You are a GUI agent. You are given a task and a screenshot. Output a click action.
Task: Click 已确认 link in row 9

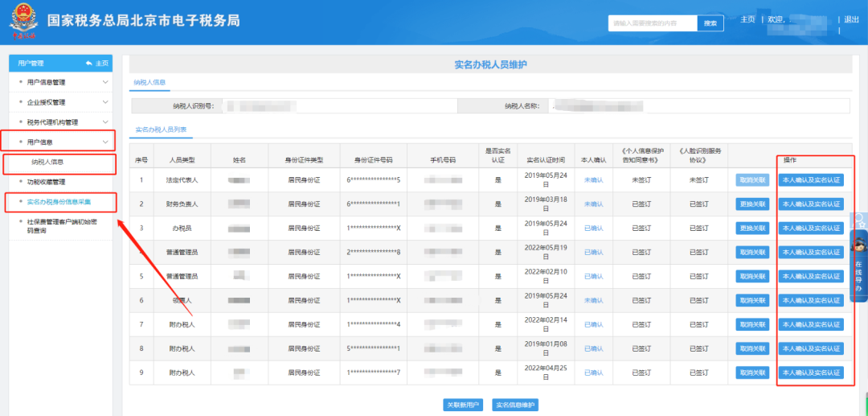[593, 373]
